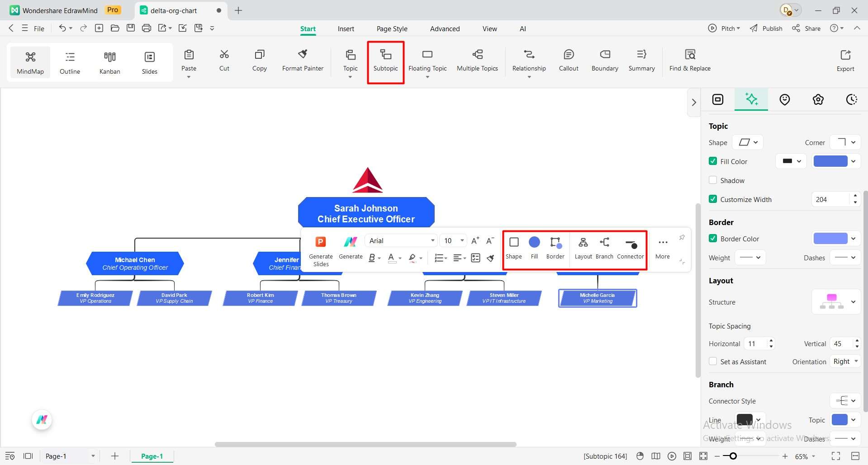This screenshot has height=465, width=868.
Task: Open Layout options in floating toolbar
Action: point(583,248)
